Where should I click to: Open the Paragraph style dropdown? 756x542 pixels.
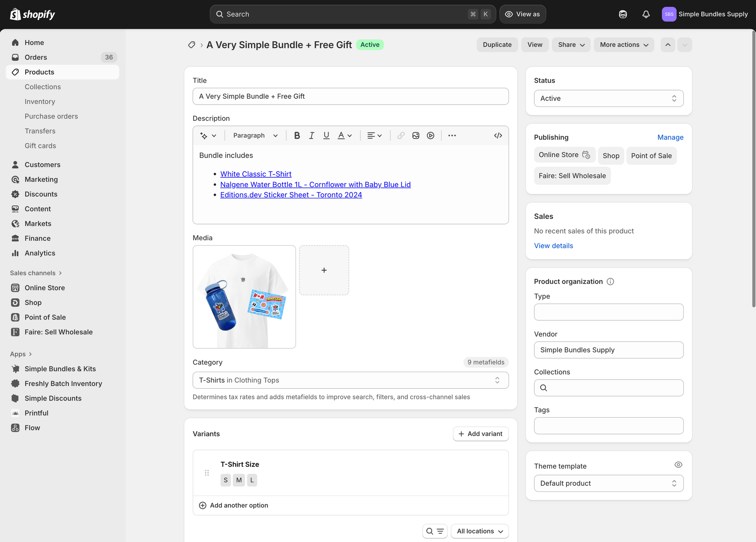pyautogui.click(x=255, y=135)
